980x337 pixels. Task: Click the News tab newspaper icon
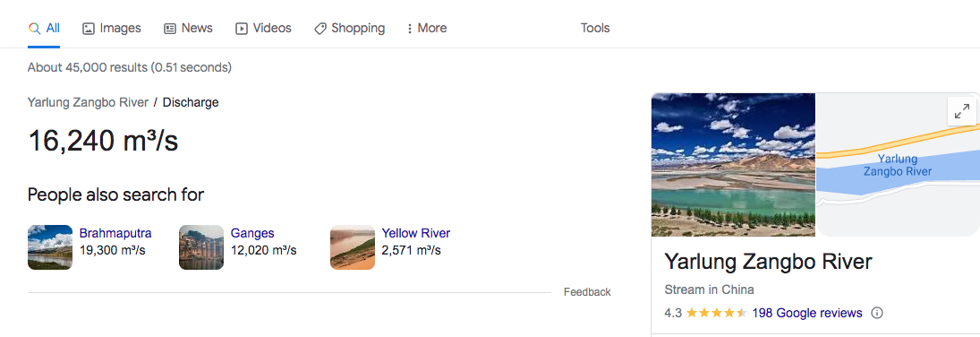(x=170, y=28)
